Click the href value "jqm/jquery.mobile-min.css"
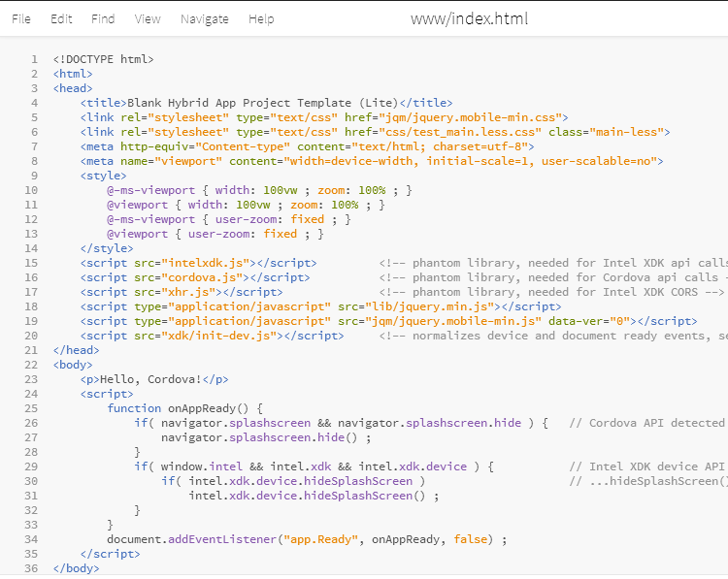The height and width of the screenshot is (579, 728). [471, 117]
